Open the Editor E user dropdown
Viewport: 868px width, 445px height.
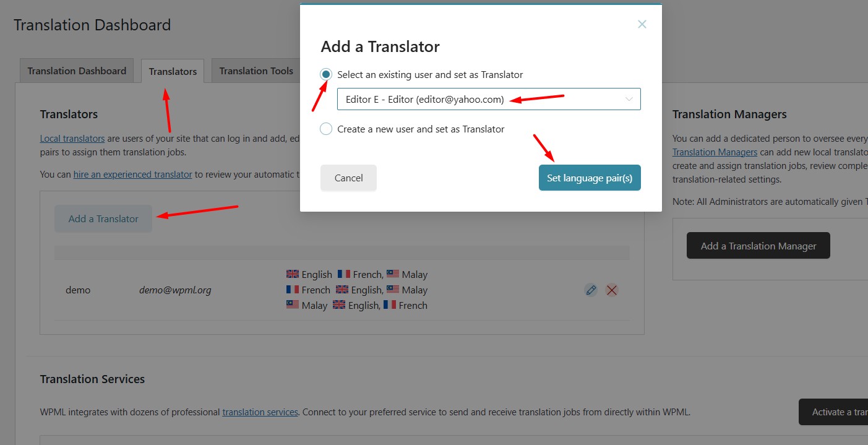488,99
